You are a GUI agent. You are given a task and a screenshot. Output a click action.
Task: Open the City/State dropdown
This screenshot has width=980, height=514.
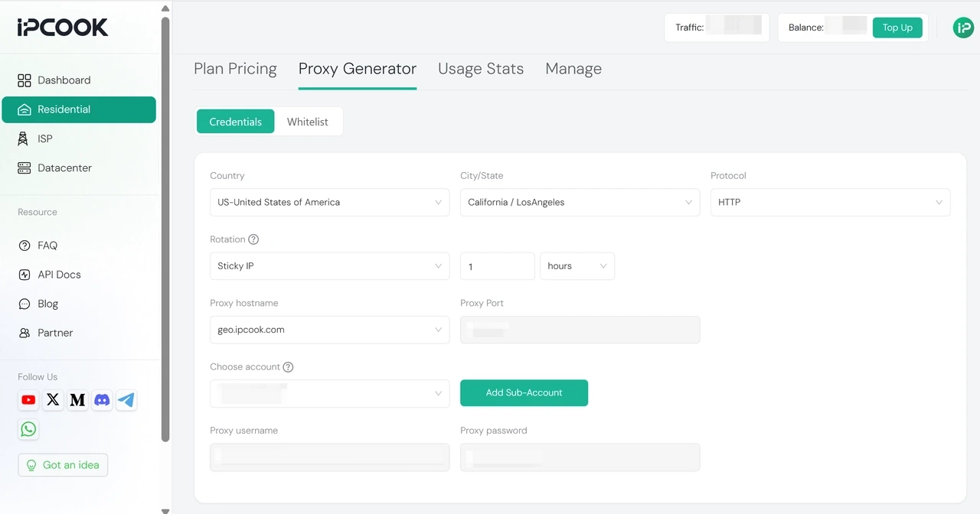click(x=580, y=203)
